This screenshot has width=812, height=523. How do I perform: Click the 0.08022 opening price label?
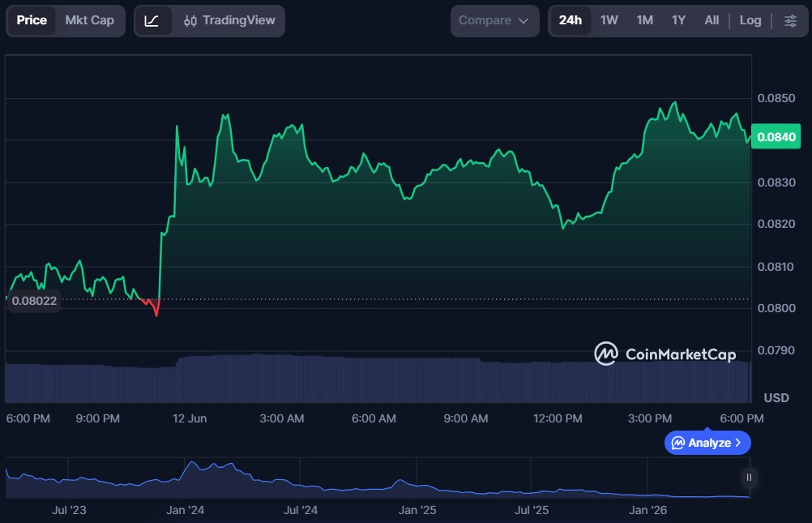[34, 301]
